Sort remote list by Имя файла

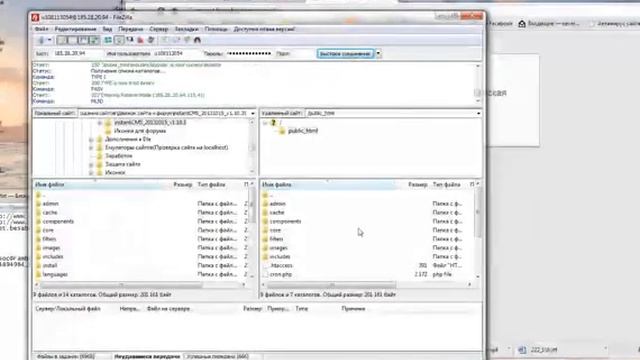329,185
